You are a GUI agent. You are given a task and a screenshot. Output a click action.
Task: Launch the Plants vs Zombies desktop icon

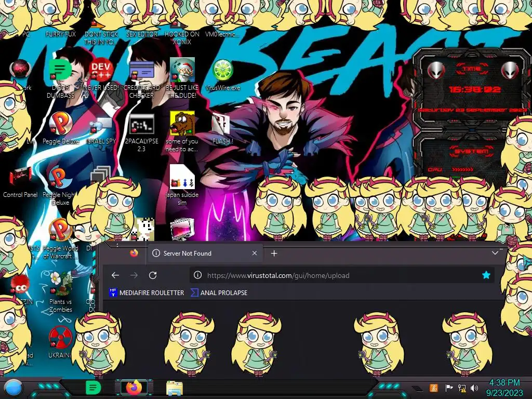pyautogui.click(x=60, y=284)
